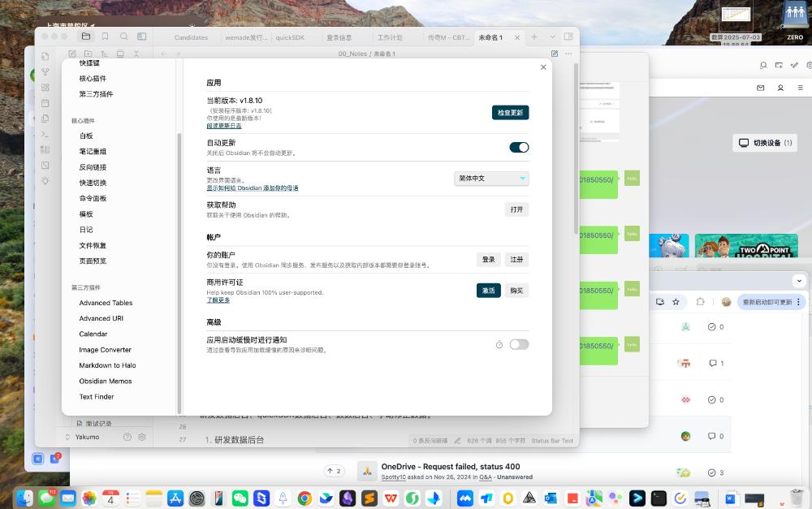Screen dimensions: 812x509
Task: Enable 应用启动缓慢时进行通知
Action: (519, 344)
